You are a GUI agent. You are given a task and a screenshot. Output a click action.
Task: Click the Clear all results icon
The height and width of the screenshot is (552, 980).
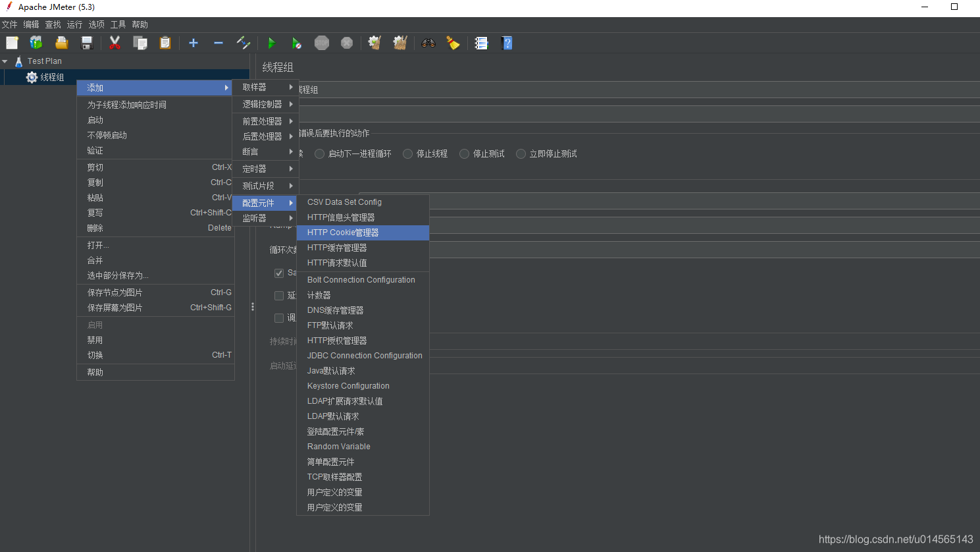coord(400,43)
